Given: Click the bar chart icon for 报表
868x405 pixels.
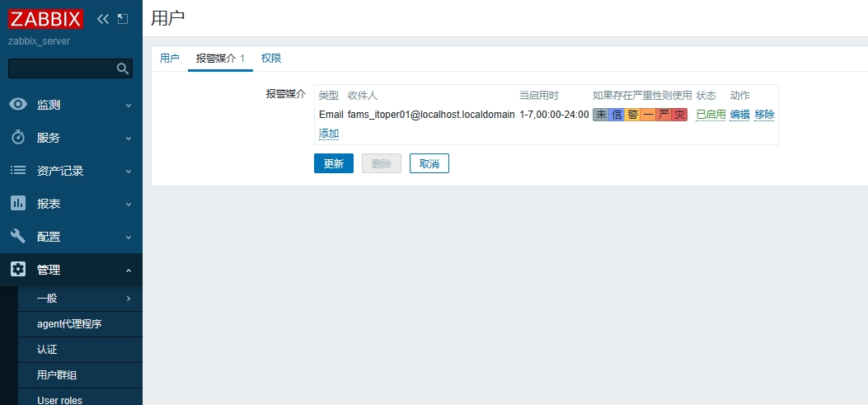Looking at the screenshot, I should (x=18, y=204).
